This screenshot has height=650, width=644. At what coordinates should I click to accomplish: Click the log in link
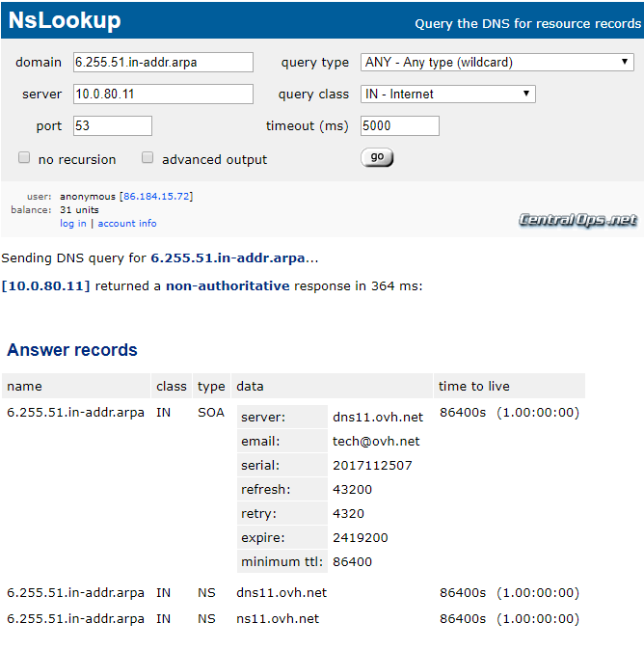tap(73, 224)
